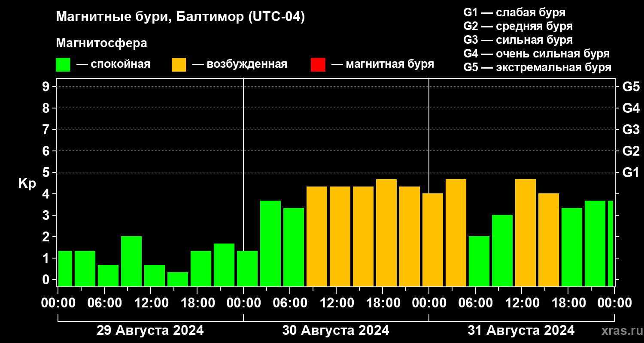Click the '30 Августа 2024' date label
This screenshot has width=644, height=343.
coord(336,330)
